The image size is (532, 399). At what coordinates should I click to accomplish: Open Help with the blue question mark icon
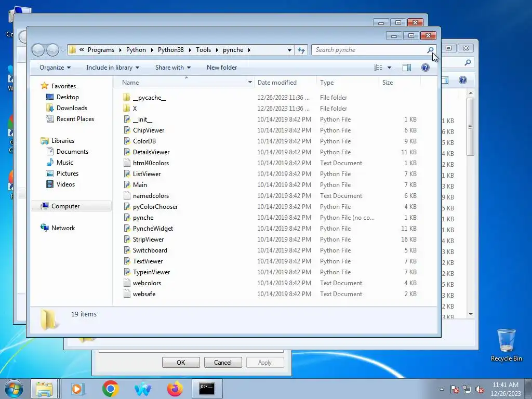coord(425,68)
